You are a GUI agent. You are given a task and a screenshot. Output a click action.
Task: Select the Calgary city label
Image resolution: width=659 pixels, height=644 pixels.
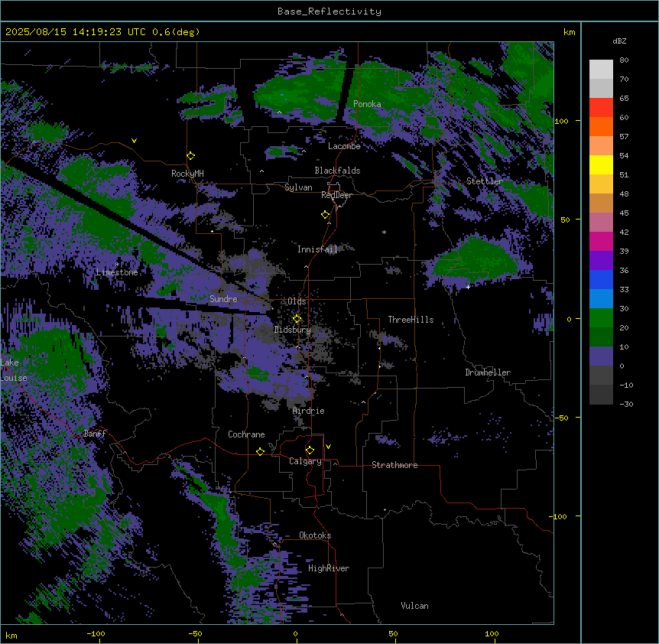(305, 461)
